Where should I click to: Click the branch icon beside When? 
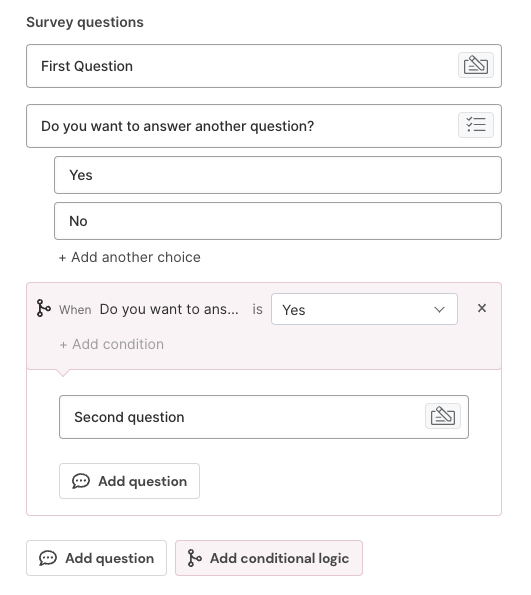tap(43, 308)
